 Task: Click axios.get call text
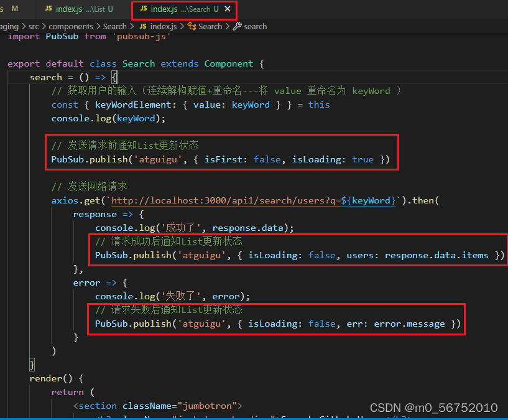pos(76,201)
